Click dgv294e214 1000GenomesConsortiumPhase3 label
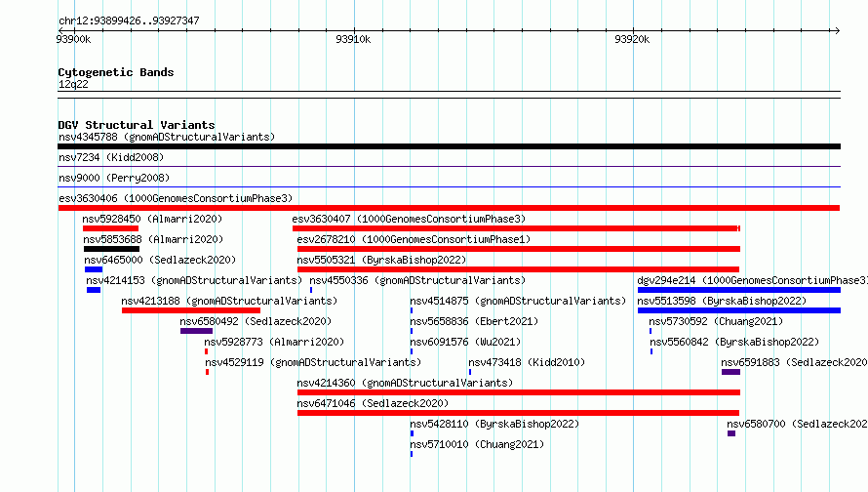This screenshot has height=492, width=868. click(x=752, y=280)
